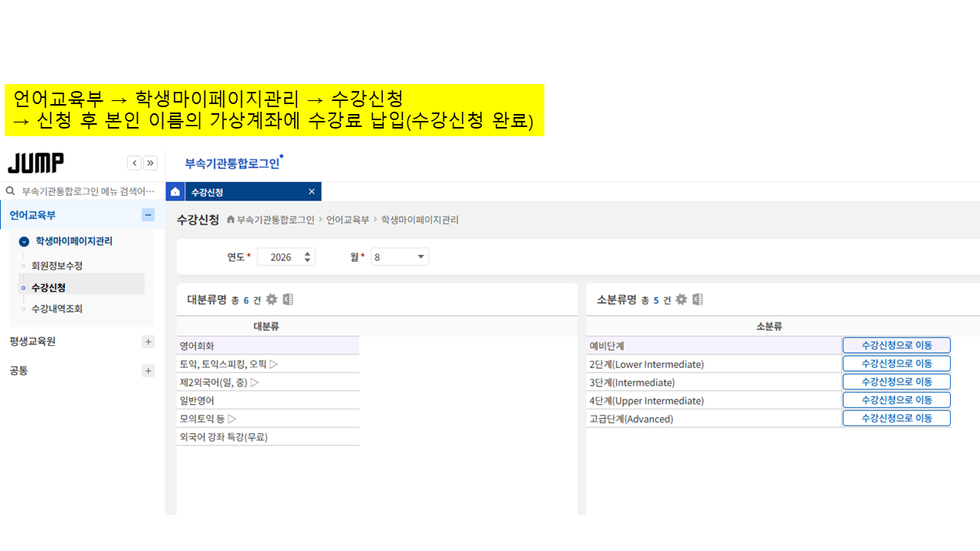Viewport: 980px width, 551px height.
Task: Export 대분류명 grid via Excel icon
Action: point(288,299)
